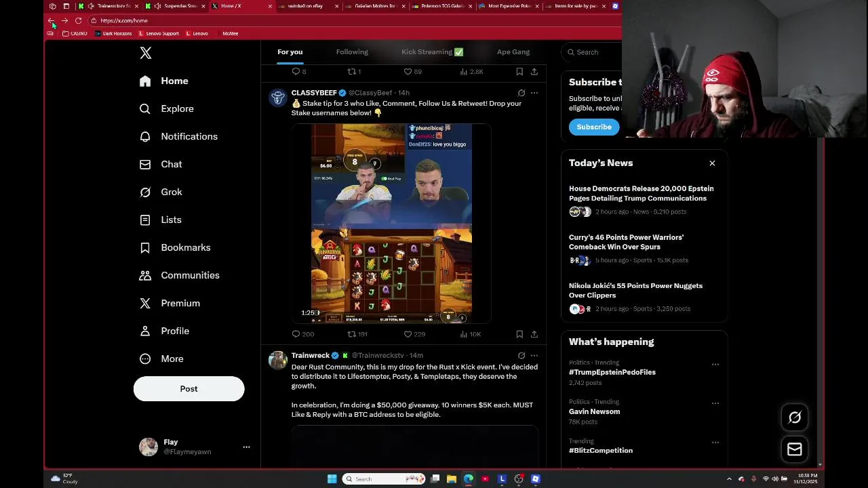The width and height of the screenshot is (868, 488).
Task: Open Grok from the sidebar
Action: tap(161, 192)
